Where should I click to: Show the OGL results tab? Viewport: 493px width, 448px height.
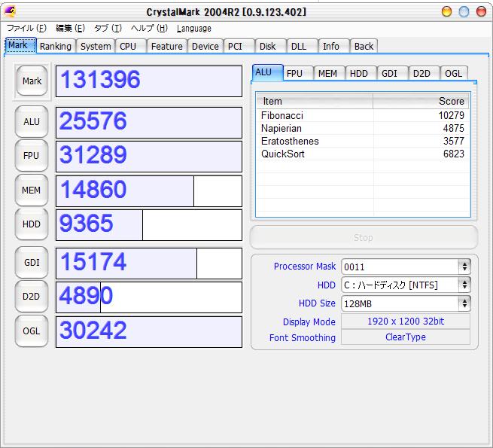[x=454, y=74]
